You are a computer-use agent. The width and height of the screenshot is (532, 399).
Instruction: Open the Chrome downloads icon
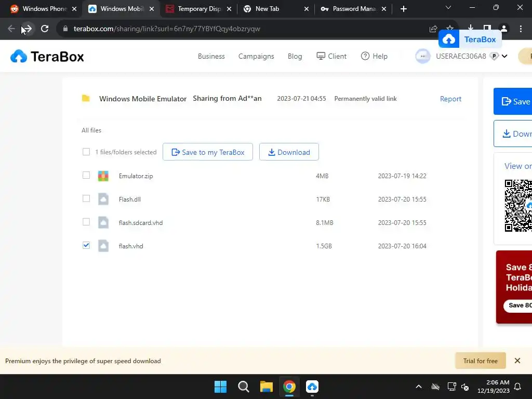point(471,27)
